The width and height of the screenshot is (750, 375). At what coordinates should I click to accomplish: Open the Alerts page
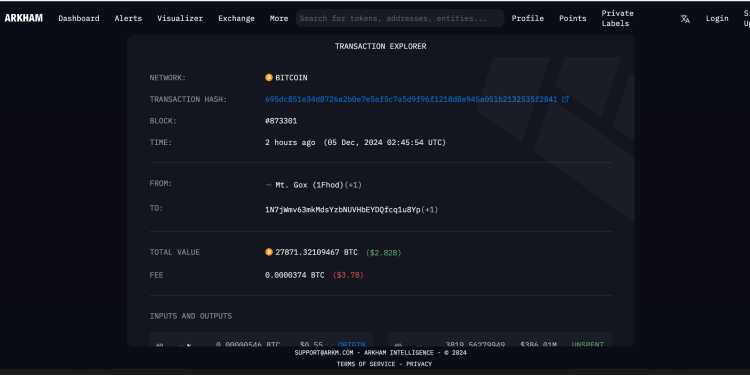point(128,18)
